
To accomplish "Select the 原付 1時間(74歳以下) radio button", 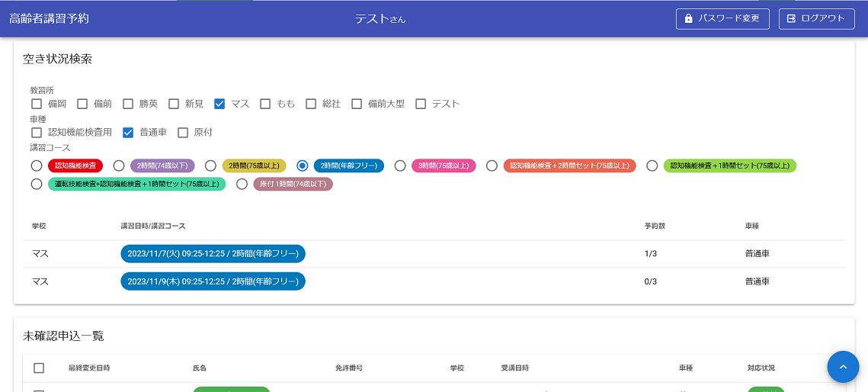I will (x=242, y=184).
